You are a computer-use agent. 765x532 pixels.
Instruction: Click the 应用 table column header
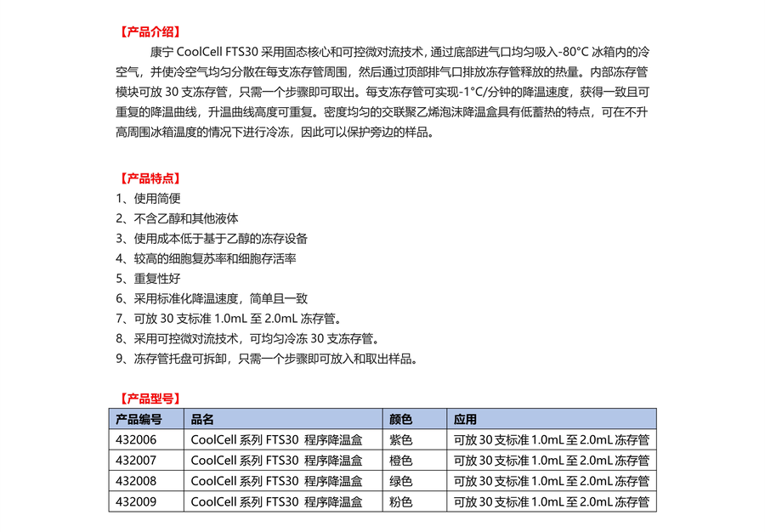(x=552, y=419)
